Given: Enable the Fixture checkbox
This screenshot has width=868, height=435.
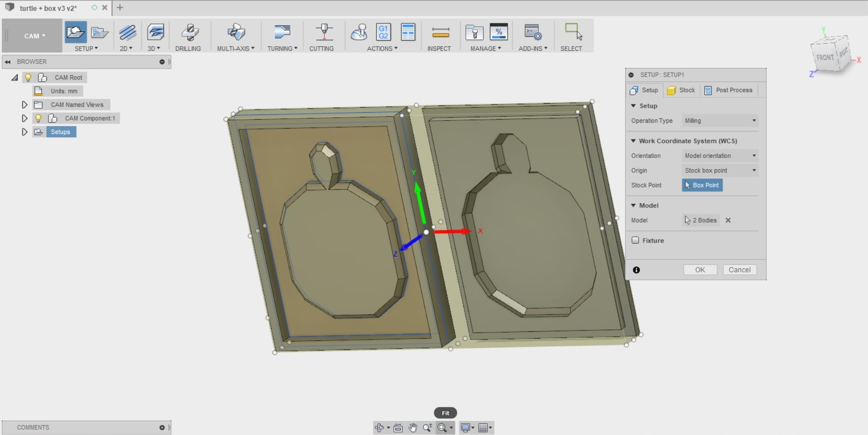Looking at the screenshot, I should tap(636, 240).
